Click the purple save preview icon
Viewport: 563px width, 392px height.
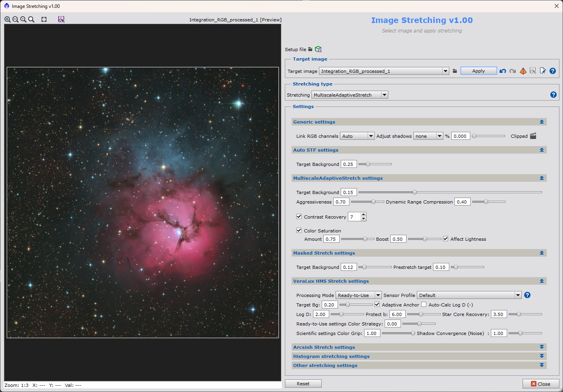click(x=61, y=19)
